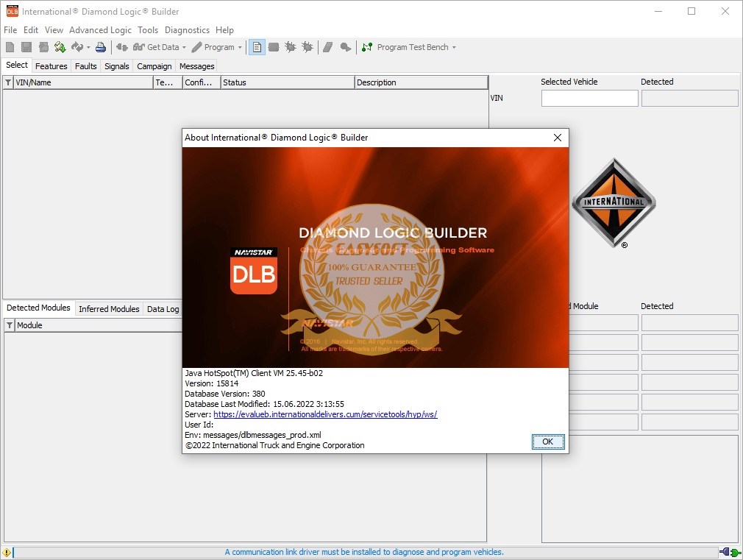This screenshot has height=560, width=743.
Task: Switch to the Inferred Modules tab
Action: (109, 308)
